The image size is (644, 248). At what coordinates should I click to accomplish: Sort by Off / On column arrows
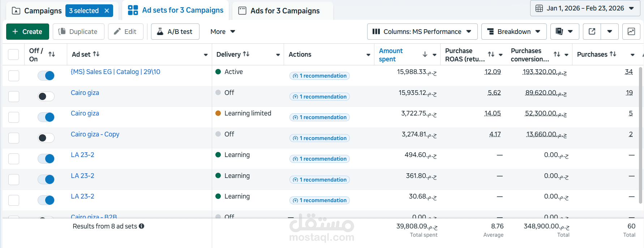click(x=52, y=54)
